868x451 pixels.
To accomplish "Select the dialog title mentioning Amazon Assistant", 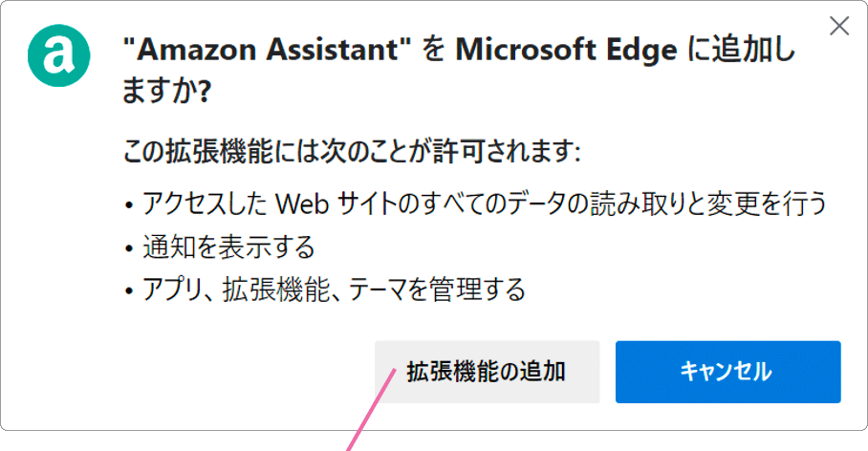I will point(458,70).
